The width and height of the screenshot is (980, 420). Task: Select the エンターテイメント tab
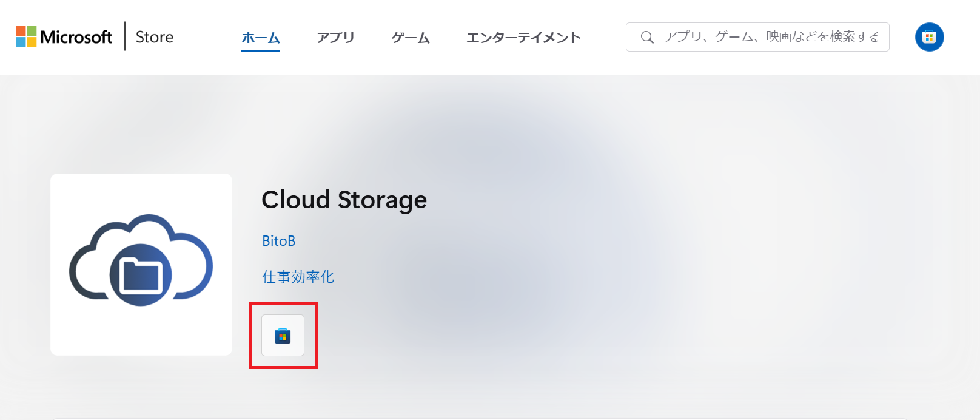523,38
